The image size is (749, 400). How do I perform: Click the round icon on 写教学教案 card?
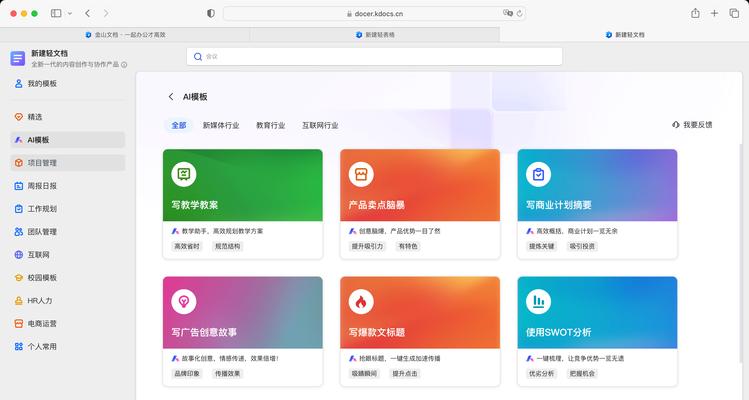[x=184, y=174]
